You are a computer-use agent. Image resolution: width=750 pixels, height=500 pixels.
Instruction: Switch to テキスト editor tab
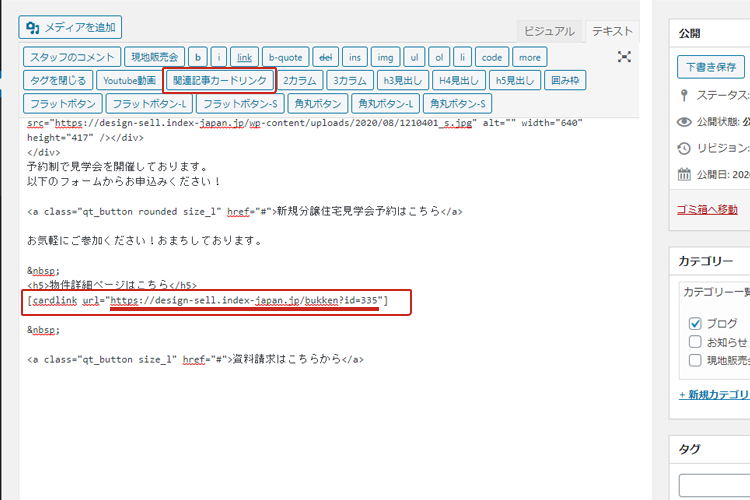(x=612, y=32)
